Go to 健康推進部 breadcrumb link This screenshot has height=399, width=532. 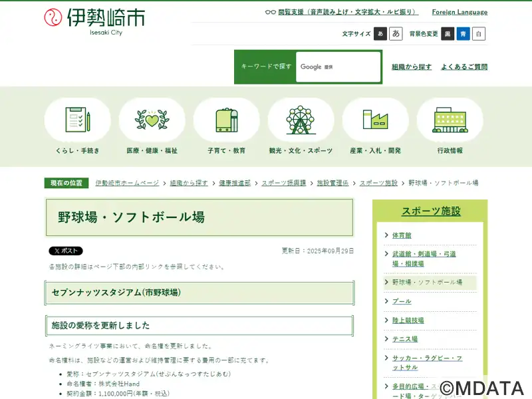coord(235,183)
